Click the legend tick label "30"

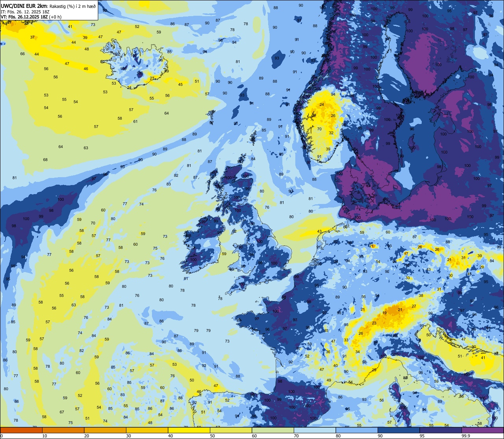click(128, 436)
